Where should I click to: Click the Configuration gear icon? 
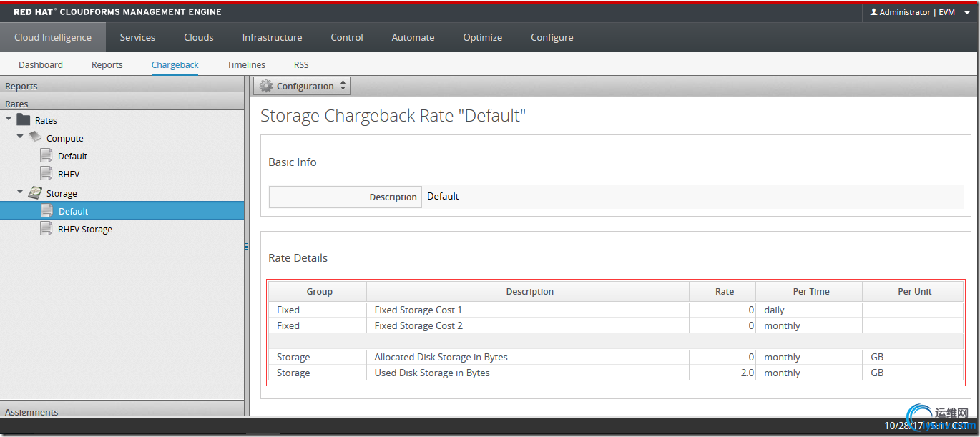[x=266, y=86]
